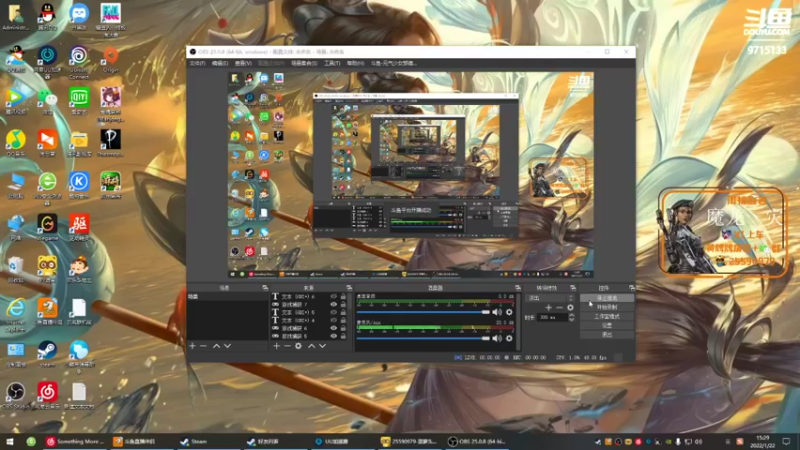The height and width of the screenshot is (450, 800).
Task: Add a transition with plus icon
Action: point(548,308)
